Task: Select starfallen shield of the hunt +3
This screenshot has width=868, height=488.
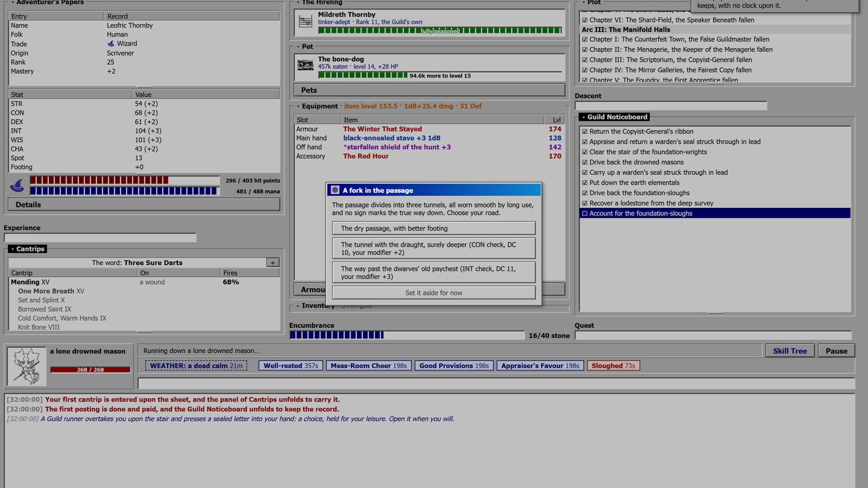Action: tap(429, 147)
